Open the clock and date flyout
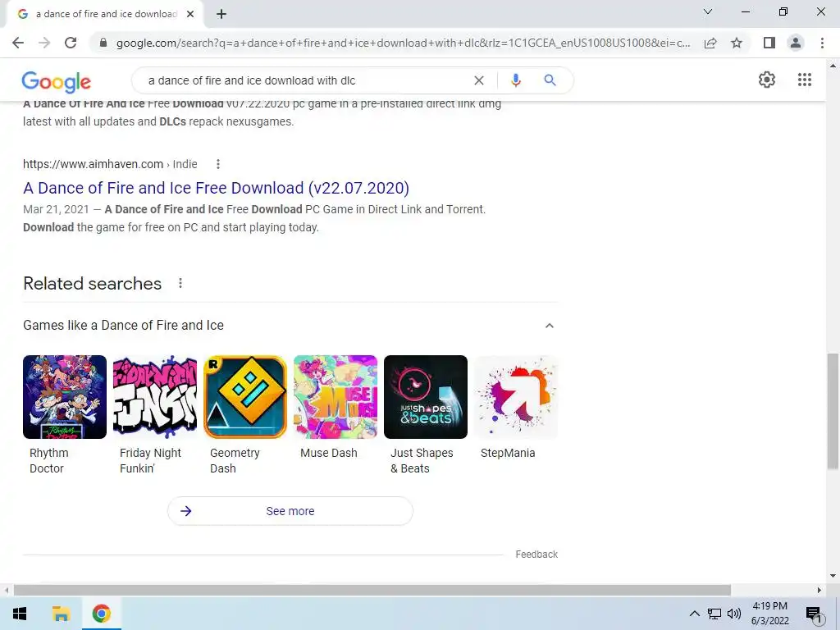The width and height of the screenshot is (840, 630). click(769, 614)
